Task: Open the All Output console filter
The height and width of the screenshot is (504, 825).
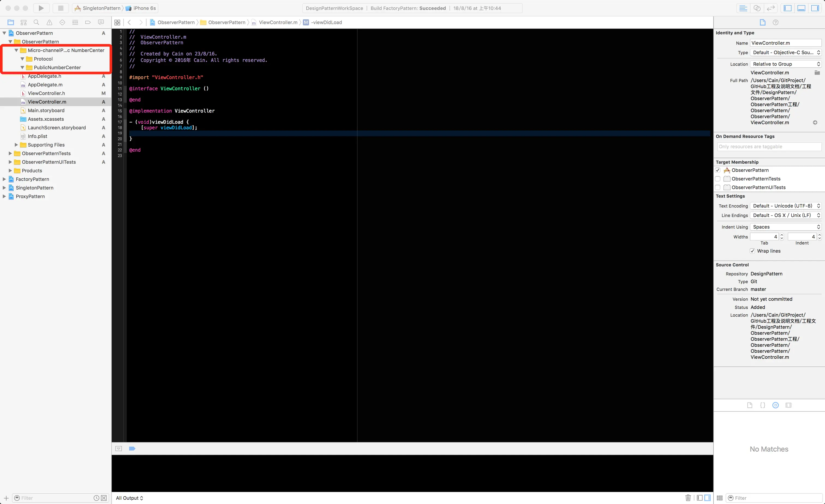Action: 130,498
